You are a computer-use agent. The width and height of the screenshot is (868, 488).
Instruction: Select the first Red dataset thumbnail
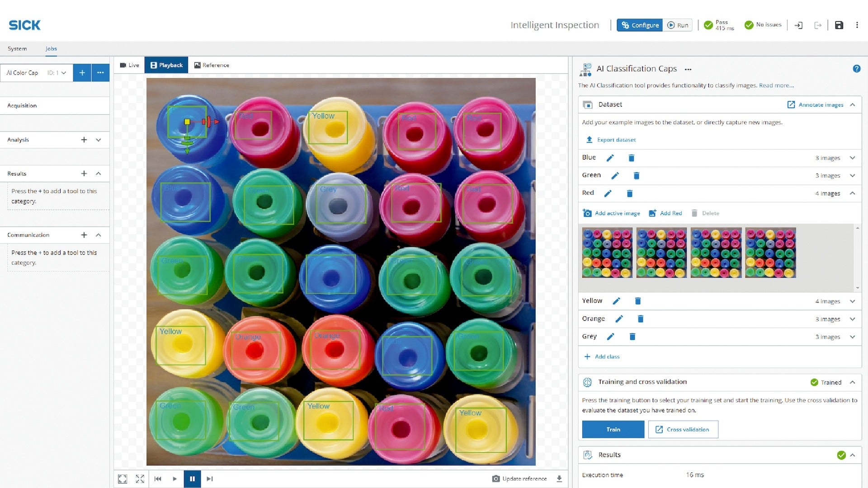[x=607, y=253]
